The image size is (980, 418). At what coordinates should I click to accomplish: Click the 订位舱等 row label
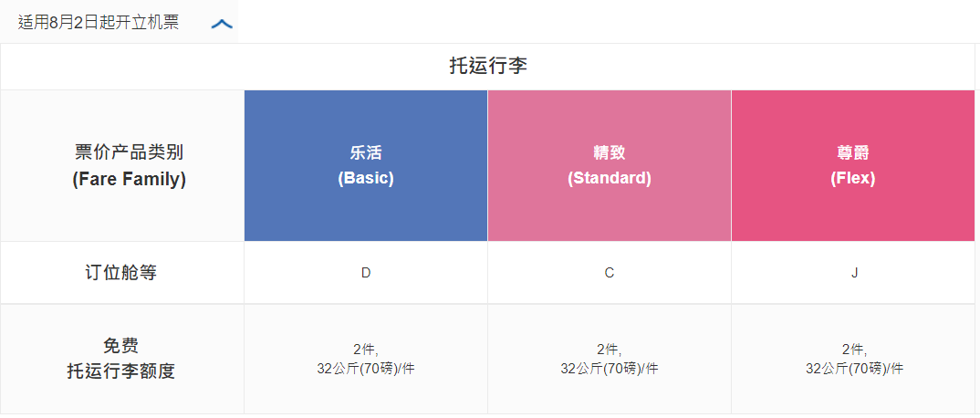[121, 272]
